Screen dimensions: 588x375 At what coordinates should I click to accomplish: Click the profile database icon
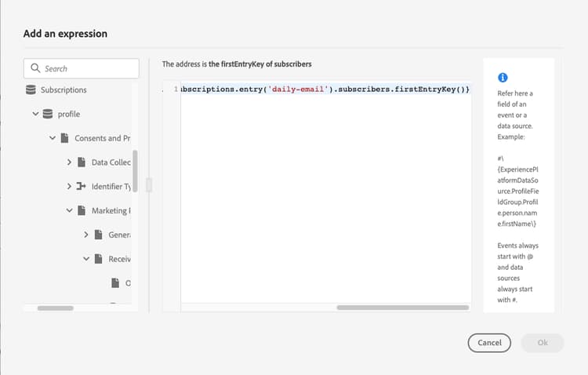48,114
